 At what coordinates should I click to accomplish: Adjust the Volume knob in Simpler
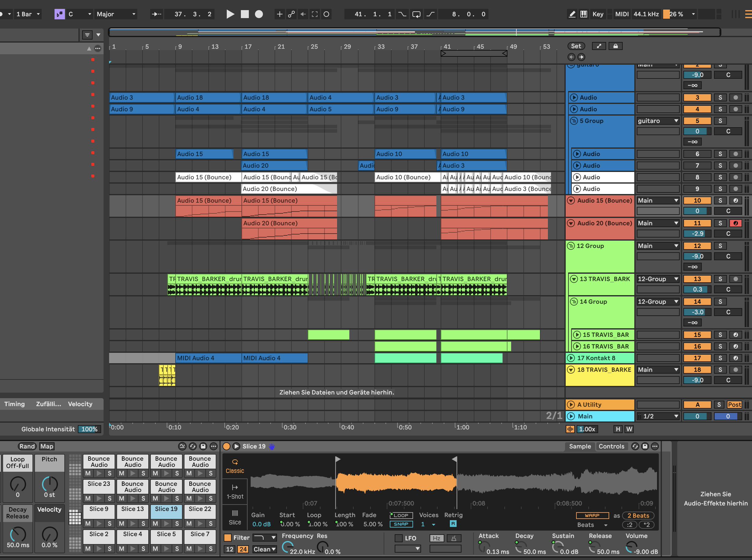631,547
